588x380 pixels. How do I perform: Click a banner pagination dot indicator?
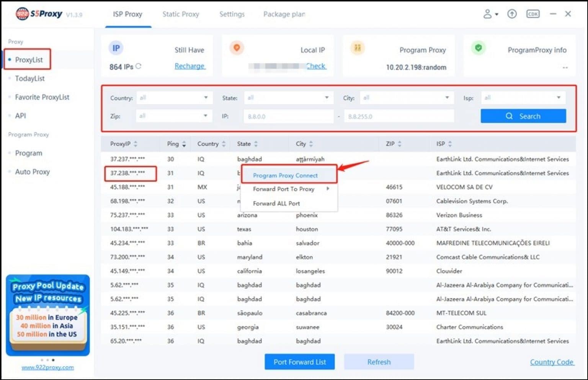point(48,360)
